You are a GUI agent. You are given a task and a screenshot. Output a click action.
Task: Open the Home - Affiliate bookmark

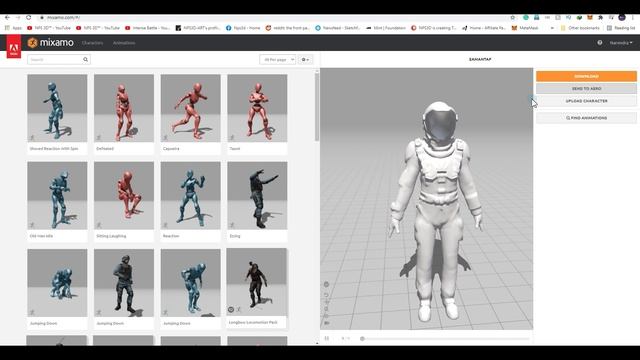coord(484,28)
